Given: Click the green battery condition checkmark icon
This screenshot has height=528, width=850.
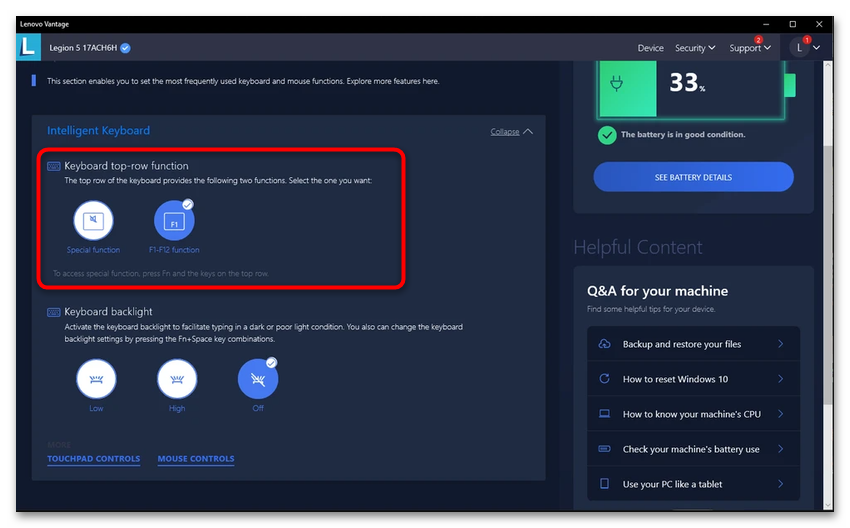Looking at the screenshot, I should pos(607,135).
